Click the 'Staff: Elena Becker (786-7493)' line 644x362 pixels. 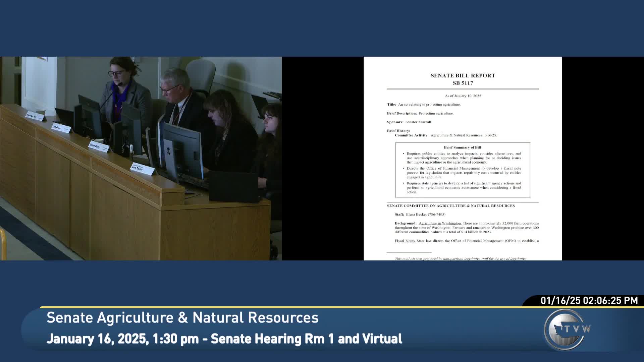point(420,215)
